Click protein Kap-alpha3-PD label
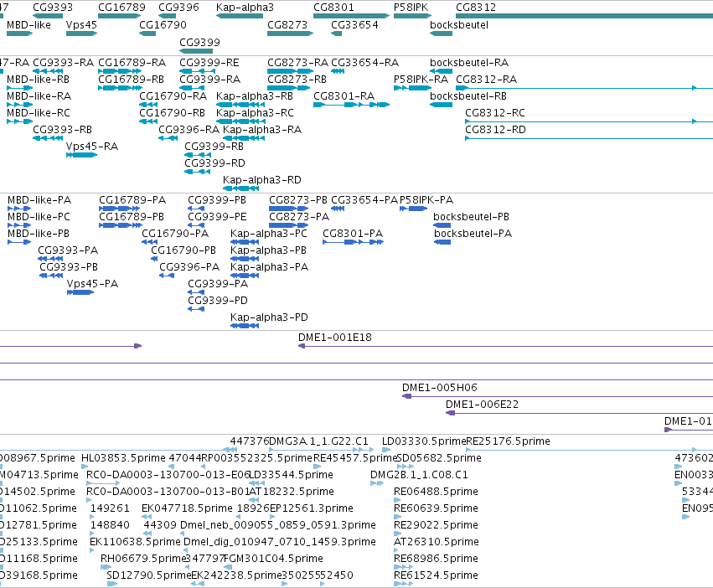Viewport: 713px width, 588px height. pos(269,317)
